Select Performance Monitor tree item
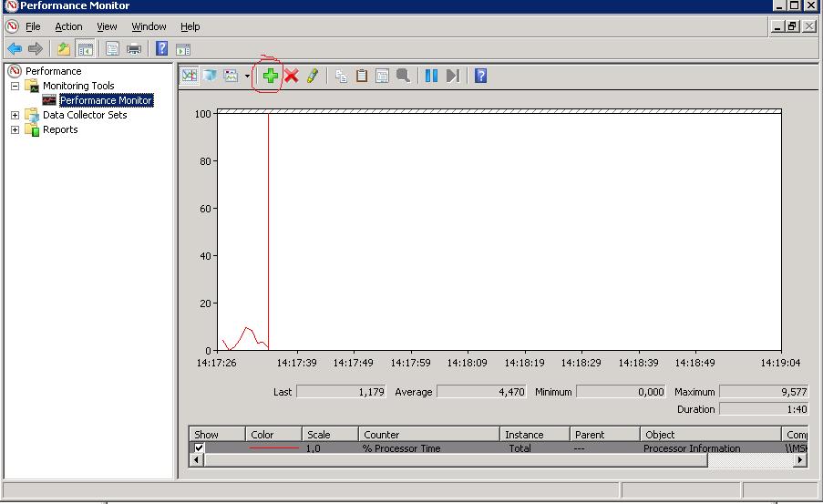This screenshot has height=504, width=823. [106, 100]
